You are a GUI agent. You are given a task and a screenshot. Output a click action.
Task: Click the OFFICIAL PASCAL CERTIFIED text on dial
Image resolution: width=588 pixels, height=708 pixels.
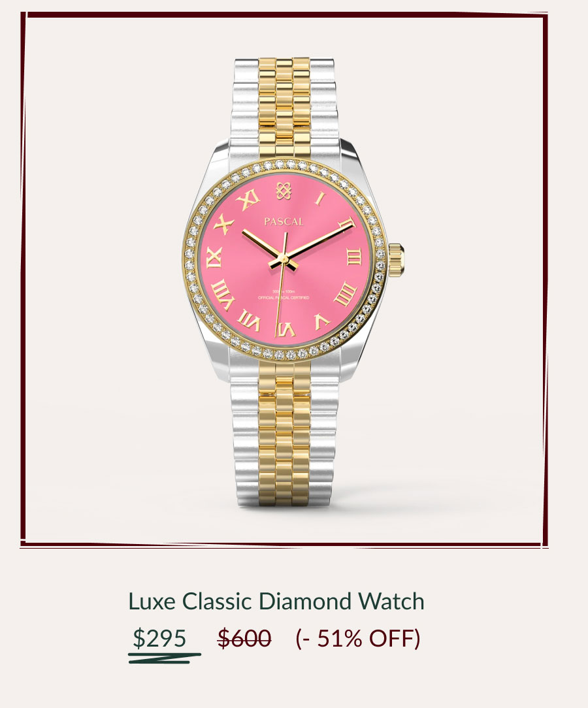click(x=284, y=298)
